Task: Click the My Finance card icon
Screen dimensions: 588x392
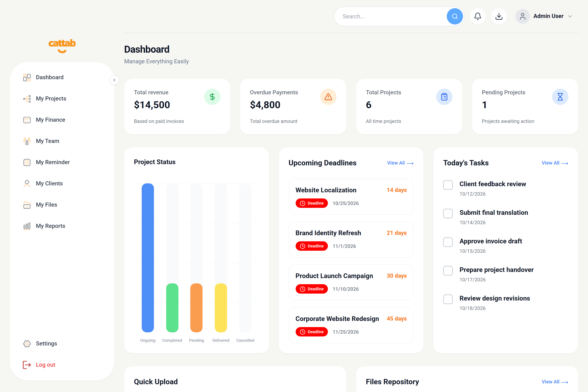Action: click(27, 120)
